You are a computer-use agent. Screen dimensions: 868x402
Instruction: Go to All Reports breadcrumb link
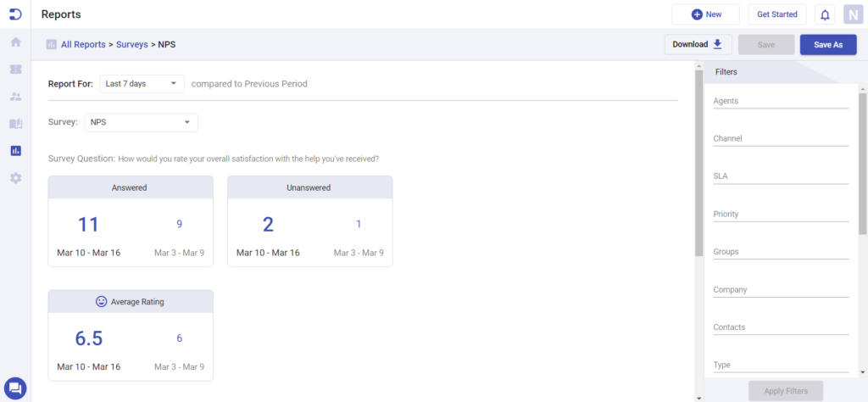(x=83, y=44)
